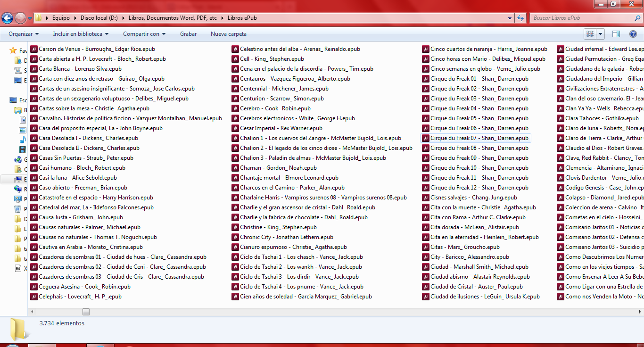Click the folder icon in the address bar
This screenshot has width=644, height=347.
(x=39, y=18)
